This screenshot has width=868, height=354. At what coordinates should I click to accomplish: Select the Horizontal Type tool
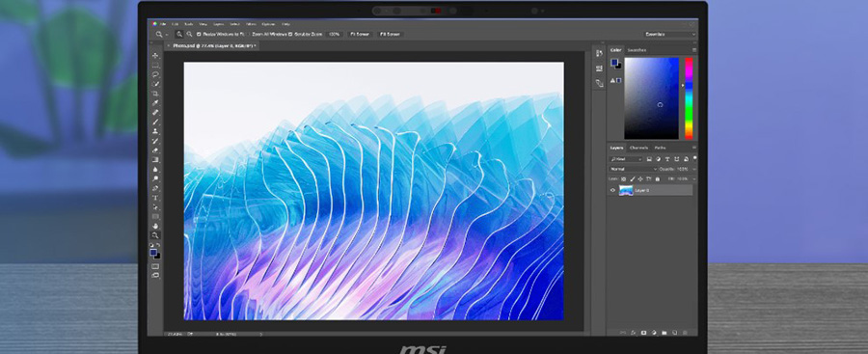(x=155, y=198)
